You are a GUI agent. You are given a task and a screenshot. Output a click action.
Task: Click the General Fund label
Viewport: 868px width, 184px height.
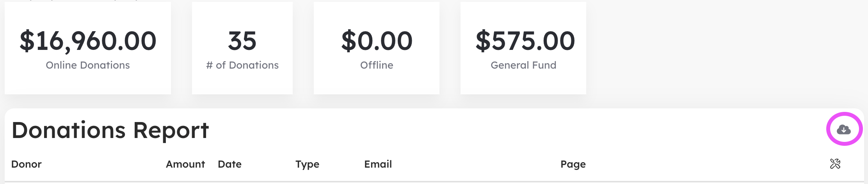(x=523, y=65)
